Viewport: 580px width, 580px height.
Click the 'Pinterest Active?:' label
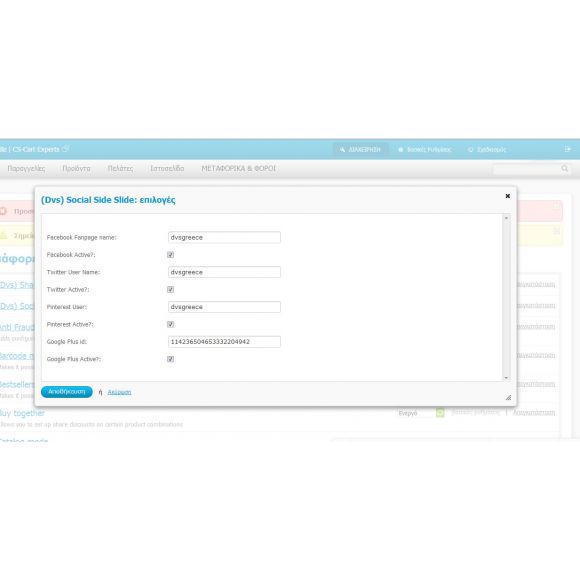[70, 324]
